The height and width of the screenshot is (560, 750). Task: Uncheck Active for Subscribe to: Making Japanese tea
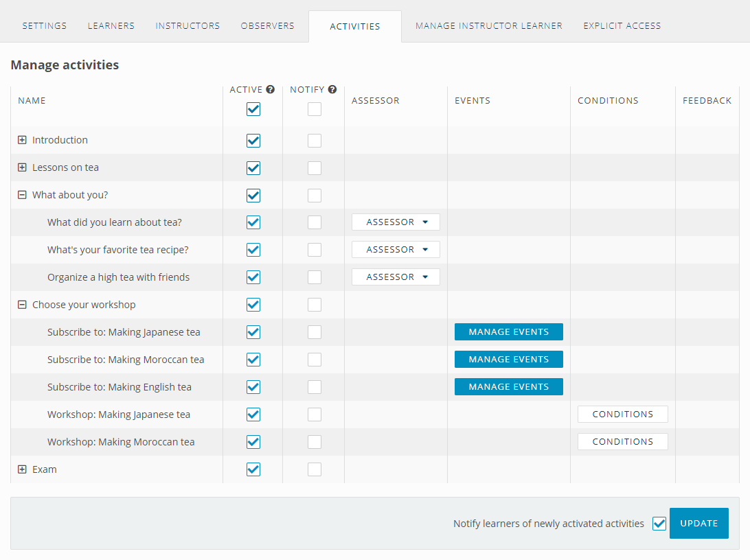[253, 332]
